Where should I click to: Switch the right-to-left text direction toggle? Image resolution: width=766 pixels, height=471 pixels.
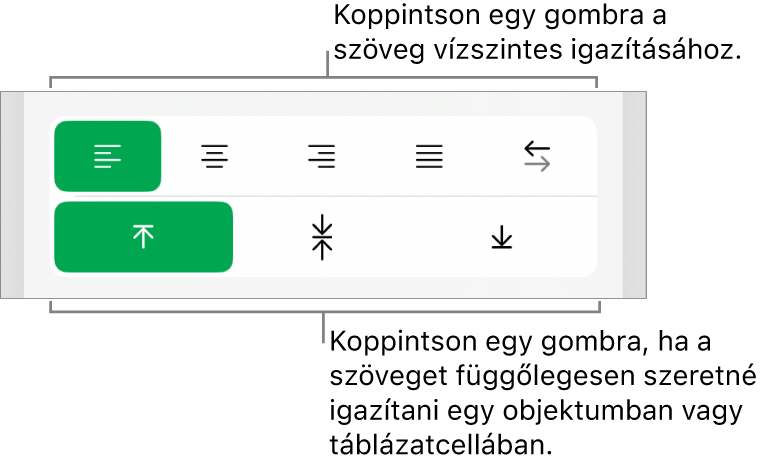(x=537, y=156)
